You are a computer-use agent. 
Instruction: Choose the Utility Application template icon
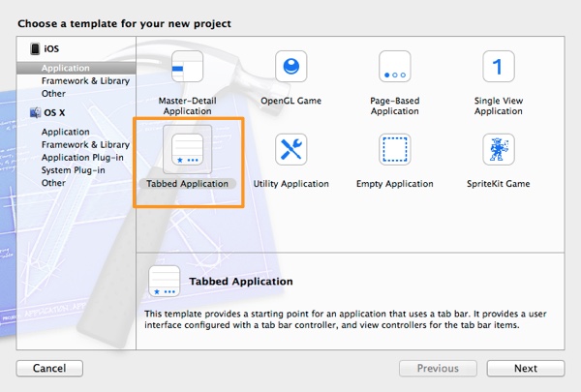point(290,151)
